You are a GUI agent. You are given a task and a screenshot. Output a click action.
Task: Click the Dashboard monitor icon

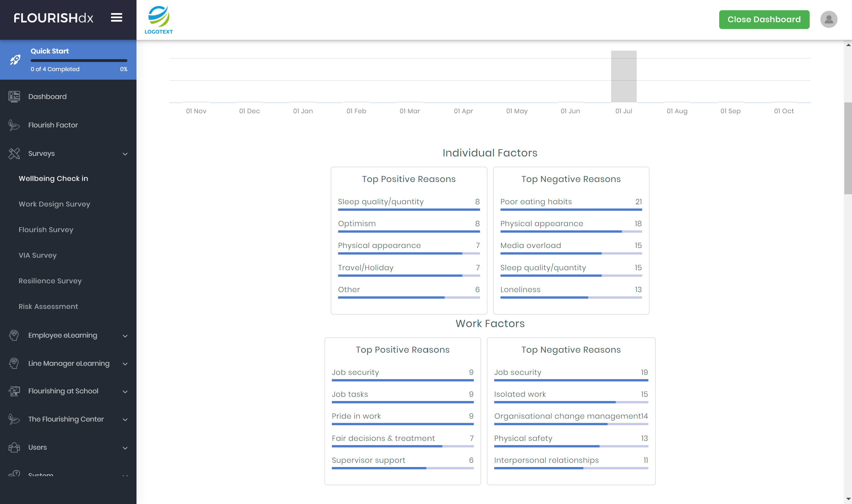click(x=14, y=96)
